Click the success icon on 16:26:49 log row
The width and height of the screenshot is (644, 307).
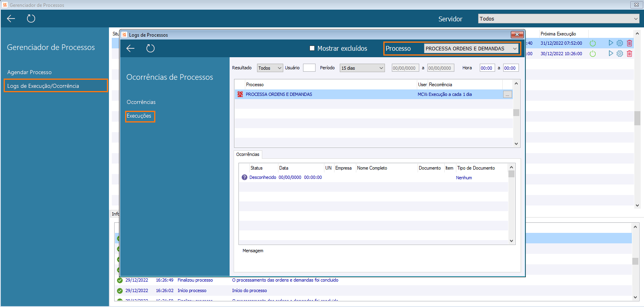click(x=120, y=280)
